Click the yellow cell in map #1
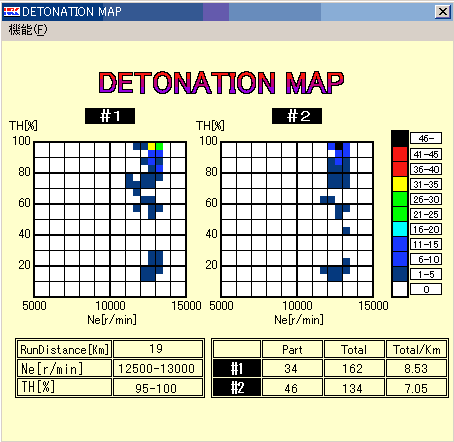The width and height of the screenshot is (454, 442). [x=152, y=146]
